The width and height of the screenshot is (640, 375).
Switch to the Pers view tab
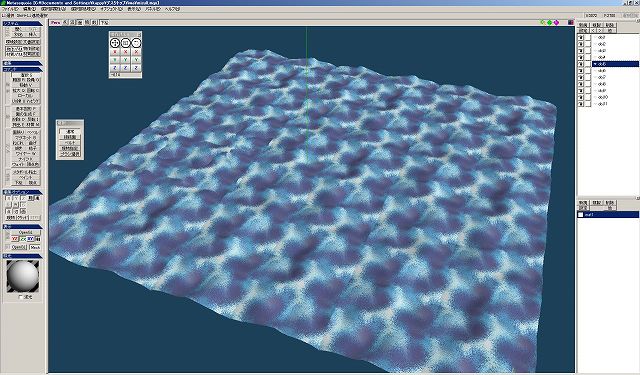pyautogui.click(x=56, y=22)
